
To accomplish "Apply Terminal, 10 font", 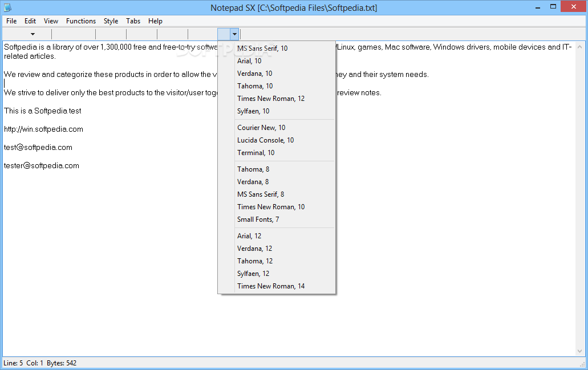I will pyautogui.click(x=277, y=153).
